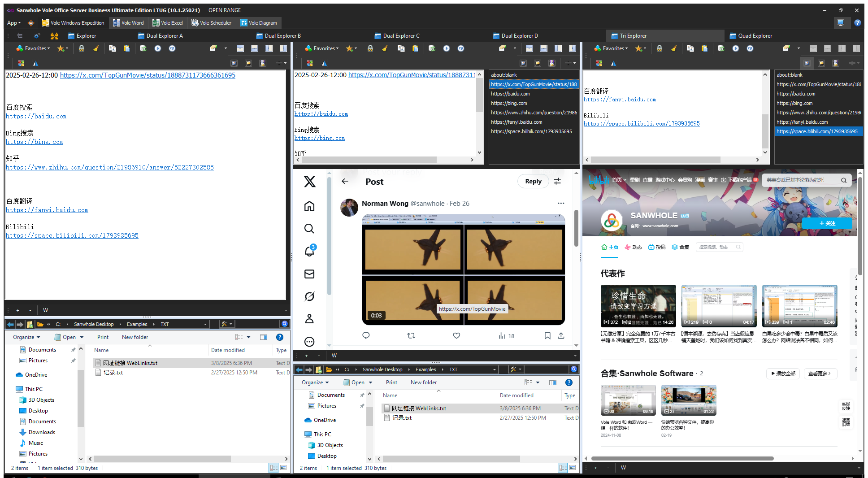Viewport: 868px width, 478px height.
Task: Click the orange crosshair icon next to App menu
Action: click(30, 23)
